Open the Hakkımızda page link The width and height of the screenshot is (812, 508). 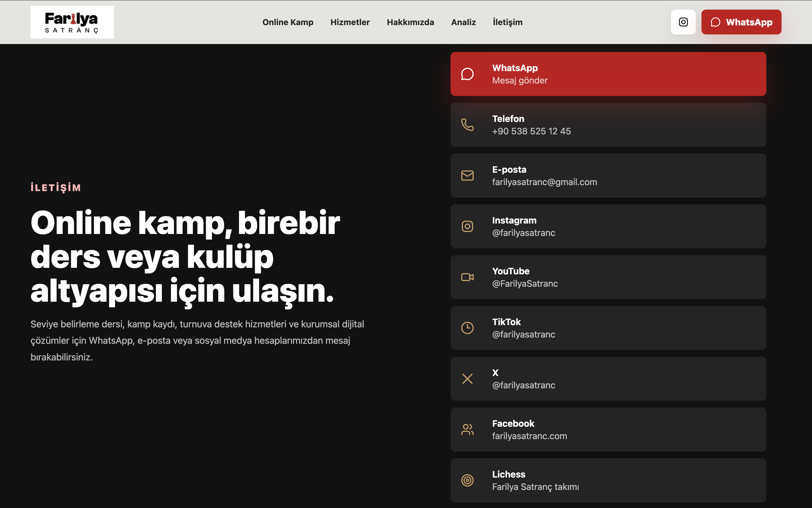coord(410,22)
